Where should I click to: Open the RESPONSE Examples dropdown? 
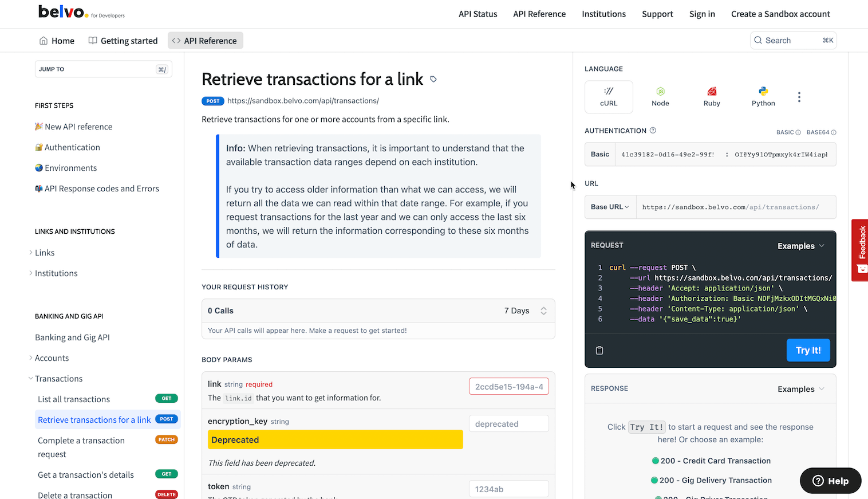coord(801,389)
